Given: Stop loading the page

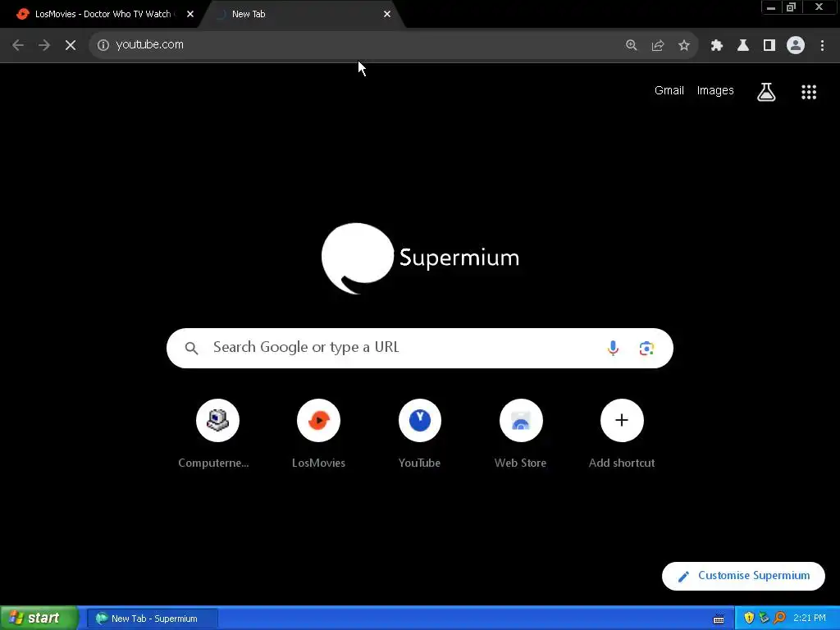Looking at the screenshot, I should (71, 45).
